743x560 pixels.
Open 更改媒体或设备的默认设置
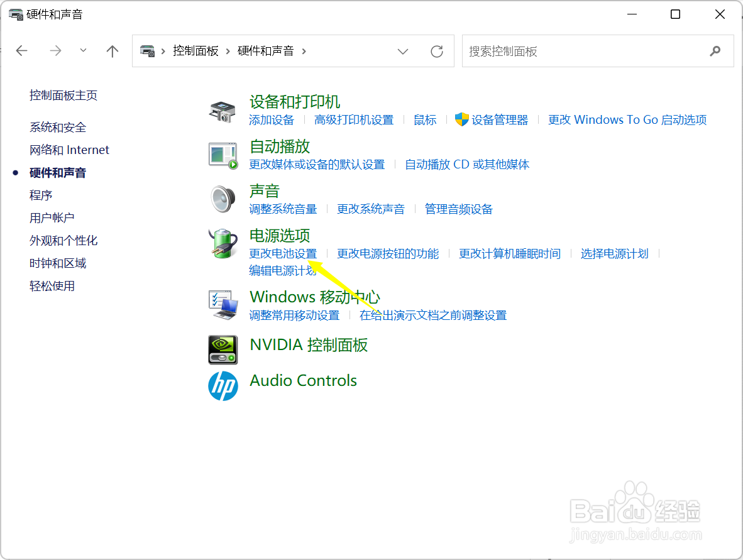coord(317,164)
